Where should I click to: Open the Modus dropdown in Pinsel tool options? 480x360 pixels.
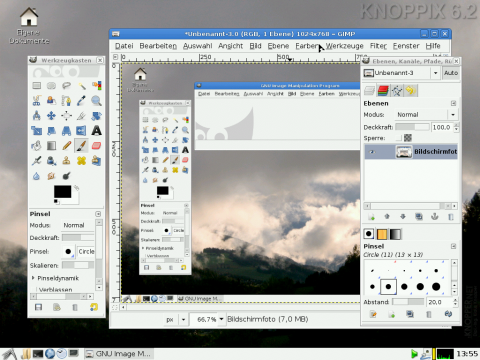[78, 225]
